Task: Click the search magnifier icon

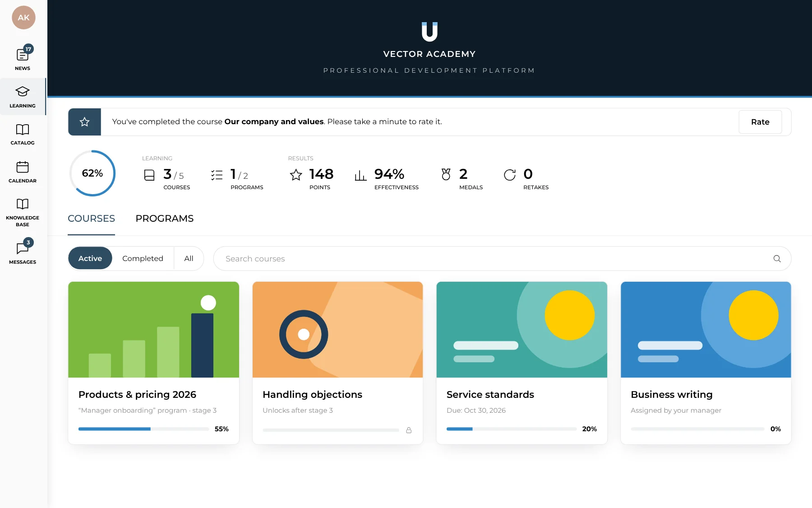Action: [777, 259]
